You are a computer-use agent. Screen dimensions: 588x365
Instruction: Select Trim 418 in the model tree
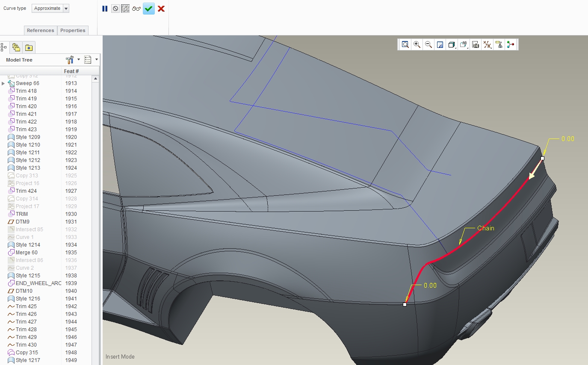click(26, 91)
